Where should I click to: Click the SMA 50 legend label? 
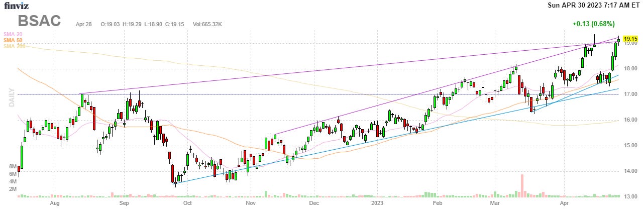13,40
